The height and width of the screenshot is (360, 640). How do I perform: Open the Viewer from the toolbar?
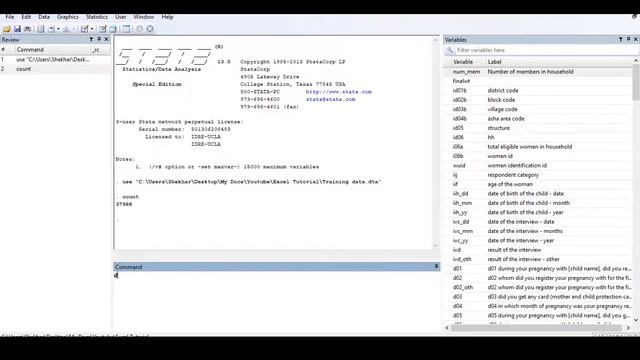click(x=51, y=29)
